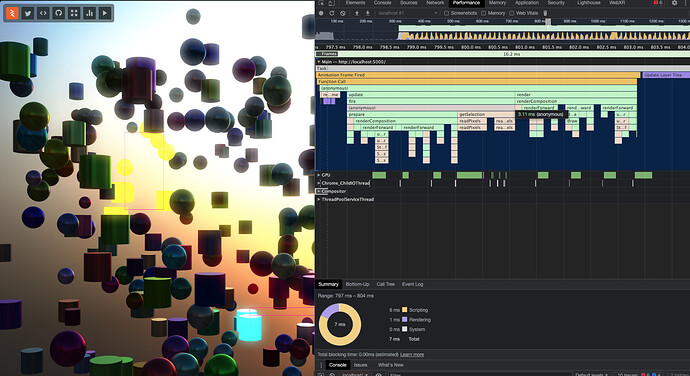Click the save profile download icon

[368, 13]
